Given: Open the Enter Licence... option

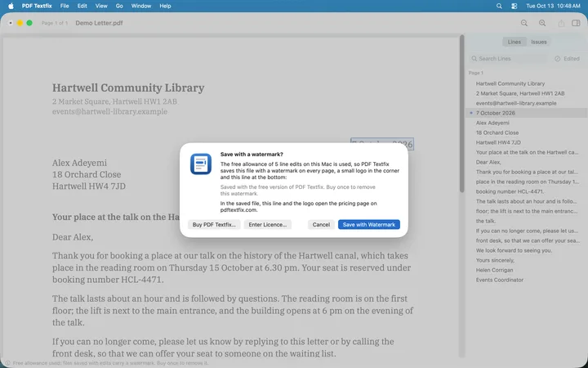Looking at the screenshot, I should (x=267, y=225).
